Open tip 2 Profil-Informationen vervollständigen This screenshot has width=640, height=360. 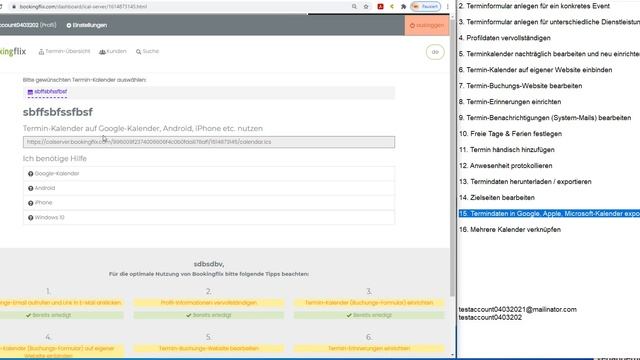click(x=209, y=303)
